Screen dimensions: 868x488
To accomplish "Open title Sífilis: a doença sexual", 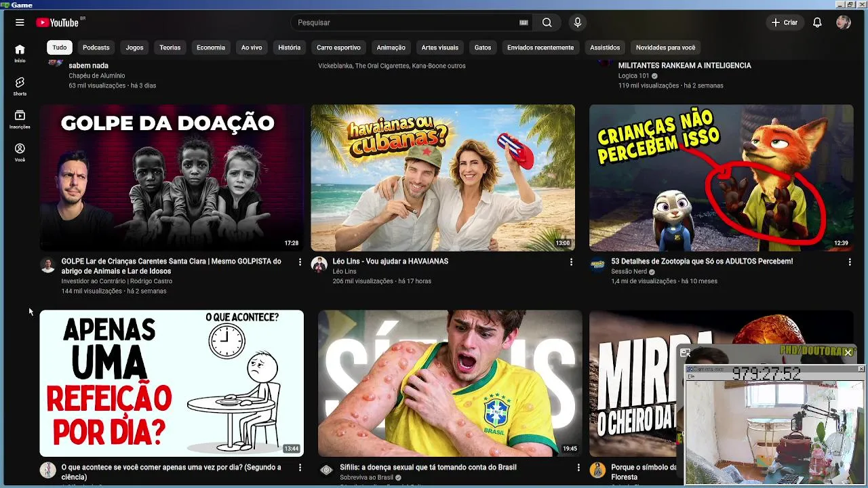I will click(x=429, y=467).
